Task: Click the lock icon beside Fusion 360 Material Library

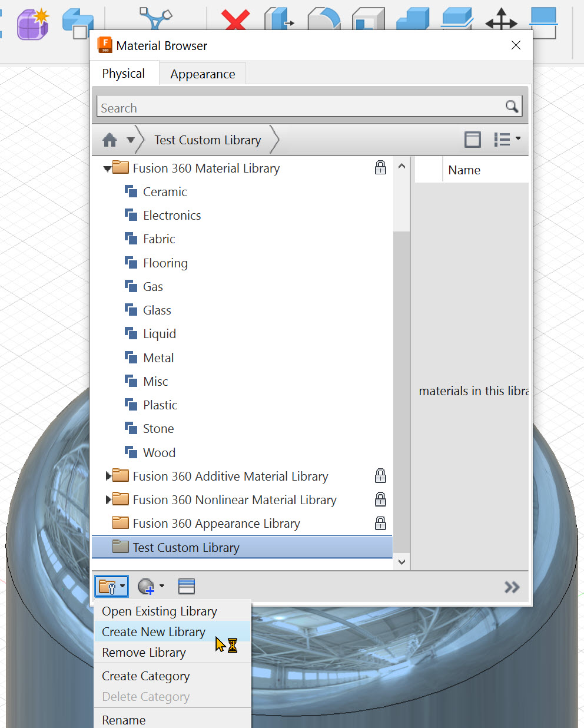Action: pos(380,168)
